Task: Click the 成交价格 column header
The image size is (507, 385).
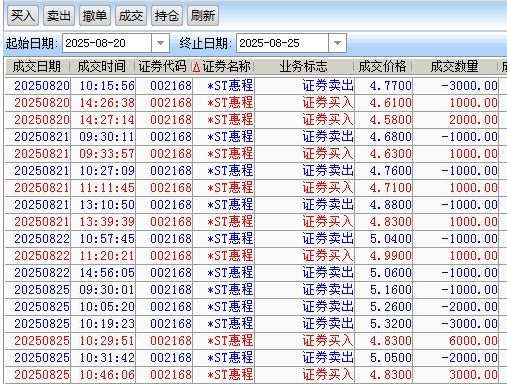Action: pos(383,67)
